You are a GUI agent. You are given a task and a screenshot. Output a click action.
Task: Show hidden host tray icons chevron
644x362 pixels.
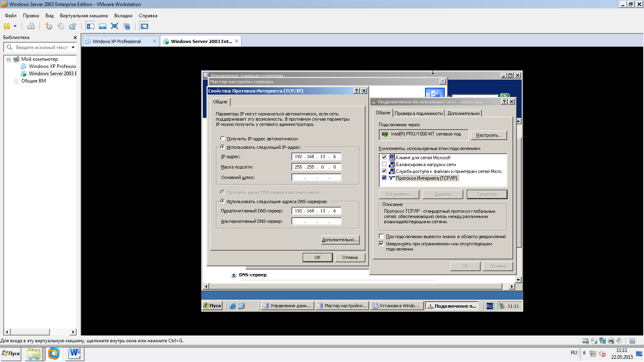pos(584,353)
